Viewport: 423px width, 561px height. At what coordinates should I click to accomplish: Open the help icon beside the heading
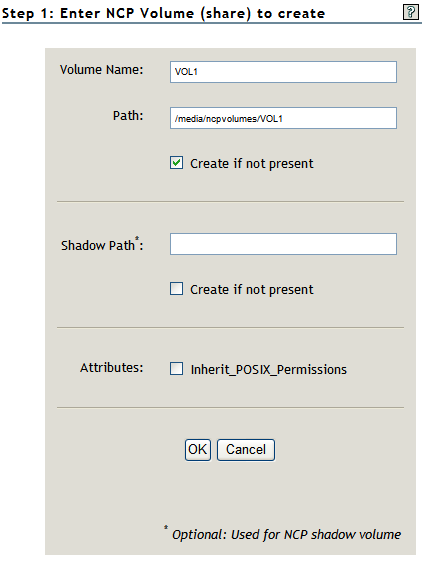[x=410, y=12]
